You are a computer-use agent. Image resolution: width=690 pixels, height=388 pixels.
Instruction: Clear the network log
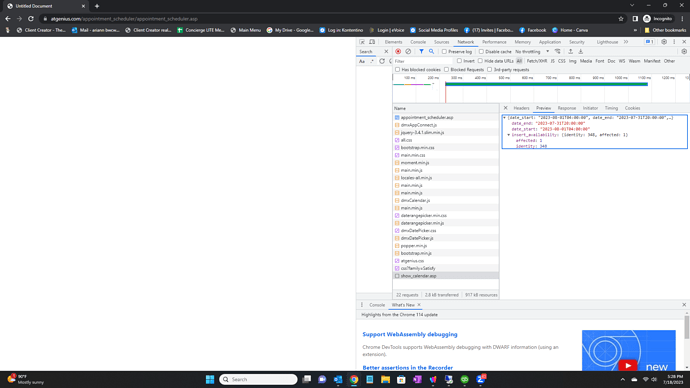[x=408, y=51]
